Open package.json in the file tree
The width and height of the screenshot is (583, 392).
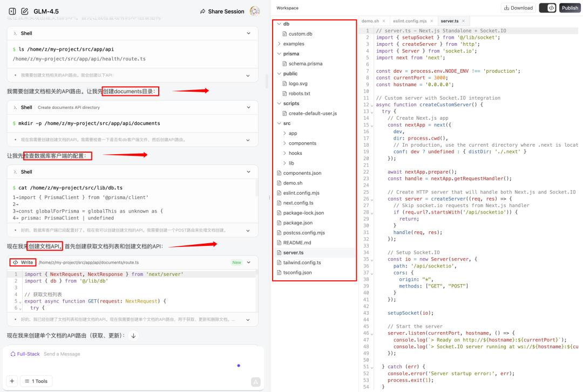tap(297, 223)
